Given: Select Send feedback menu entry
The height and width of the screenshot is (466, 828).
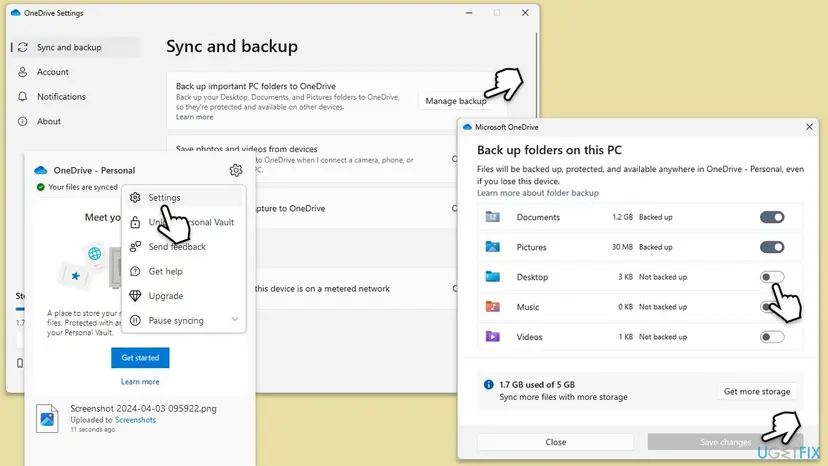Looking at the screenshot, I should pos(184,247).
